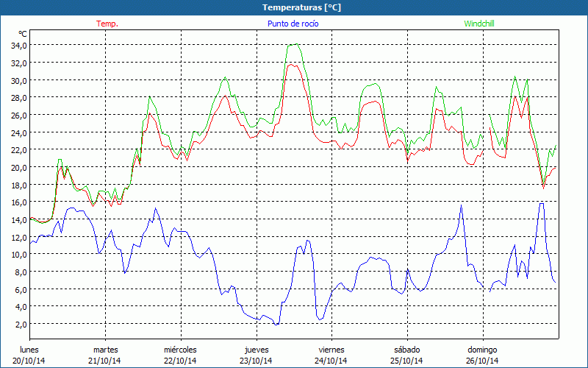Click the '°C' unit label on the axis
The height and width of the screenshot is (368, 588).
click(23, 34)
